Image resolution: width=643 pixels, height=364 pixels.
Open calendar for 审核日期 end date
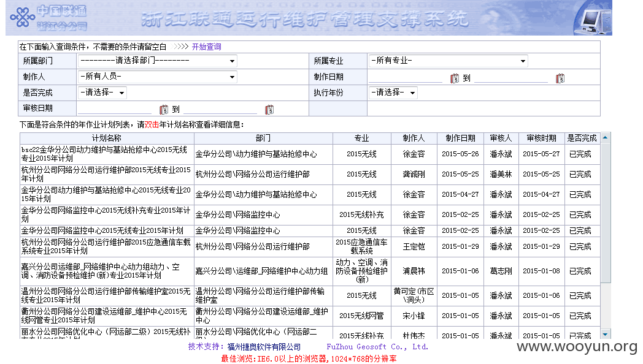pyautogui.click(x=269, y=109)
